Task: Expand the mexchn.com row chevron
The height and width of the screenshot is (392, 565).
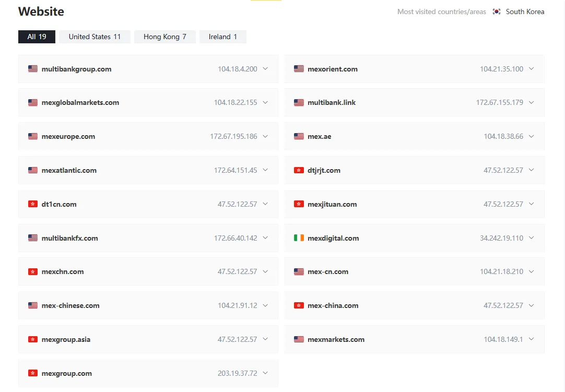Action: 265,271
